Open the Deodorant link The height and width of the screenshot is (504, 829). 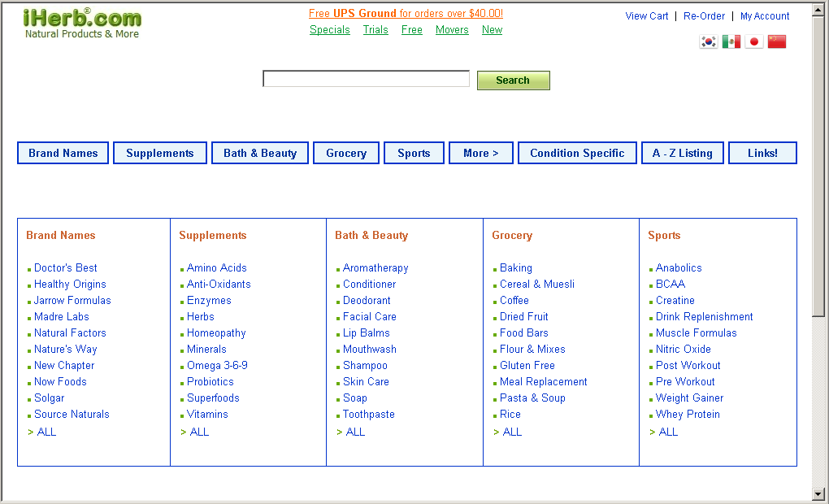click(367, 301)
